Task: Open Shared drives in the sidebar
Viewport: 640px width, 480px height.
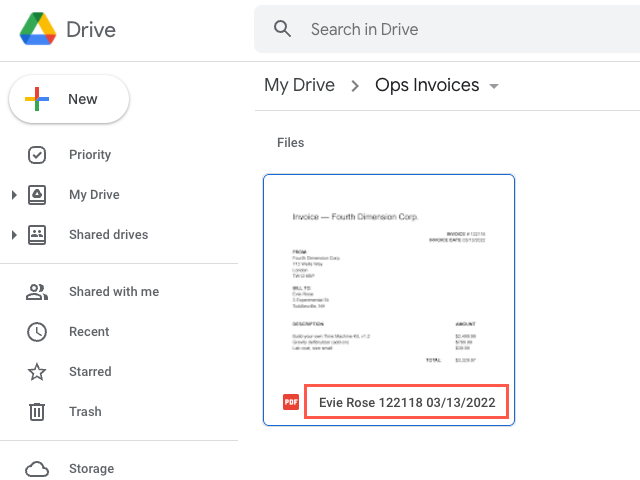Action: (109, 235)
